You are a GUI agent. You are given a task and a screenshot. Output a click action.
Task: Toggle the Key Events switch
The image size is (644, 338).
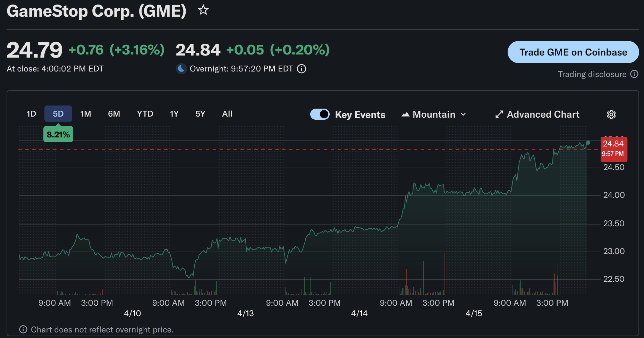click(320, 114)
